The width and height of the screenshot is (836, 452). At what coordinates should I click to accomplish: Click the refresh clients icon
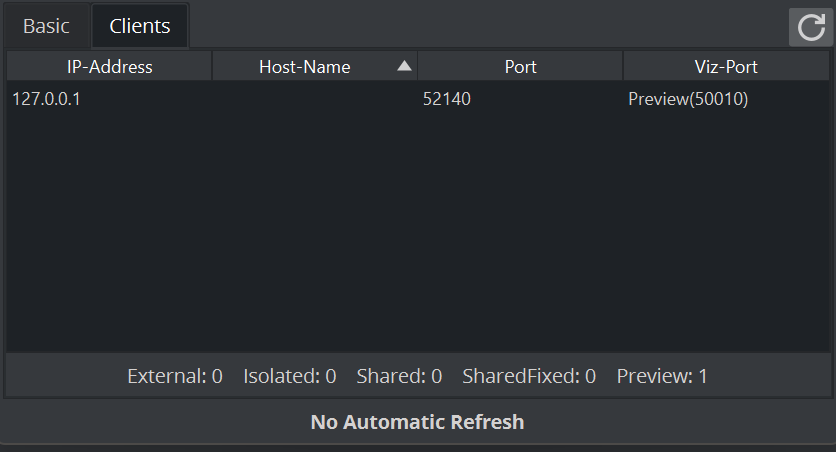coord(811,27)
